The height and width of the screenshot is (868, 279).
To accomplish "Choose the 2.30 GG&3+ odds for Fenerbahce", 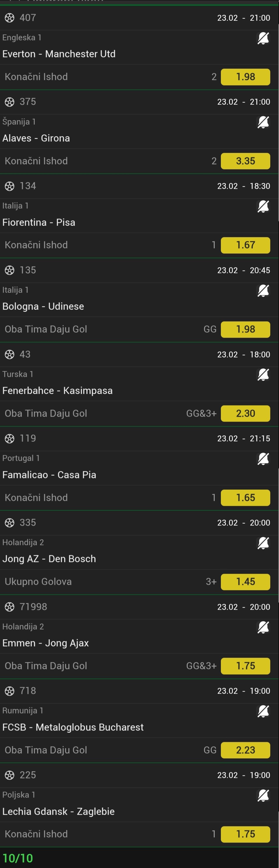I will (245, 413).
